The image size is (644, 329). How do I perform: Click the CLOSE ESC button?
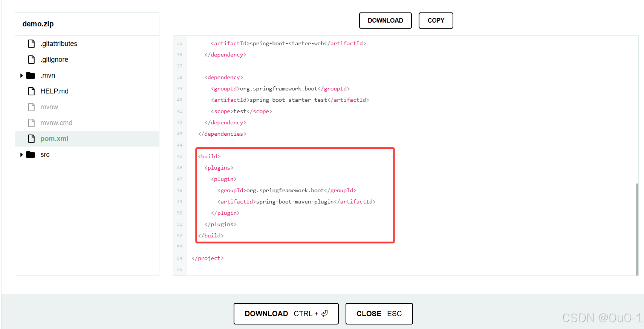(x=379, y=314)
